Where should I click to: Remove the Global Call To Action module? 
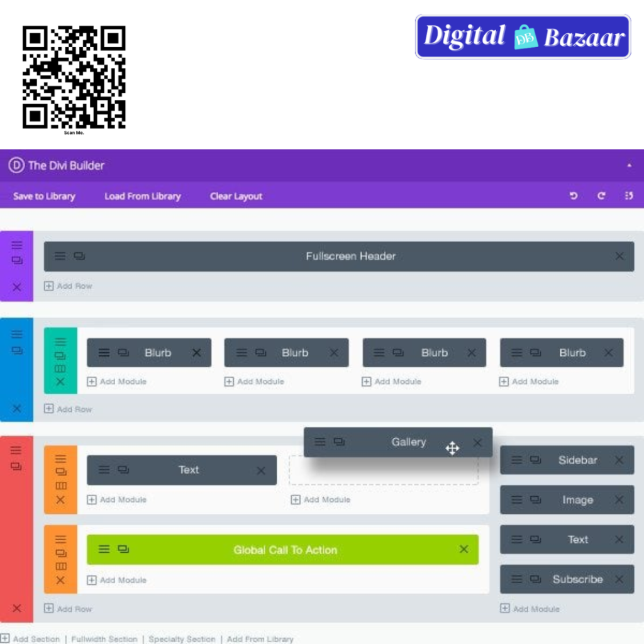(464, 549)
